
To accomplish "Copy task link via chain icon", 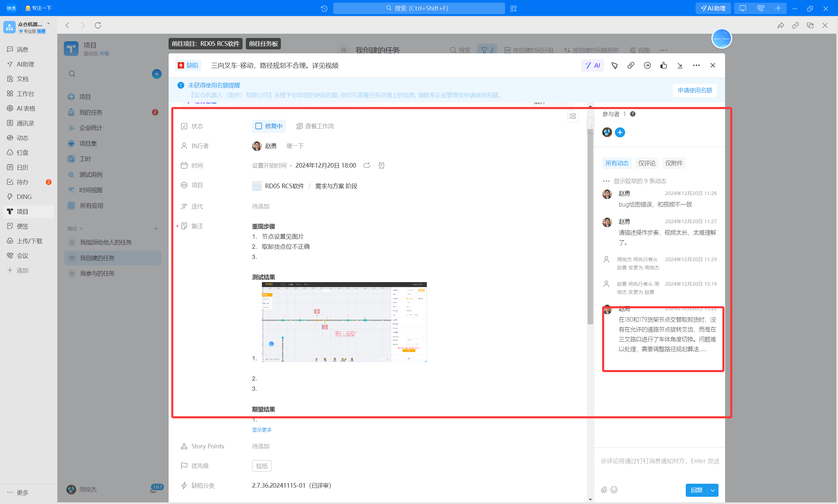I will [630, 65].
